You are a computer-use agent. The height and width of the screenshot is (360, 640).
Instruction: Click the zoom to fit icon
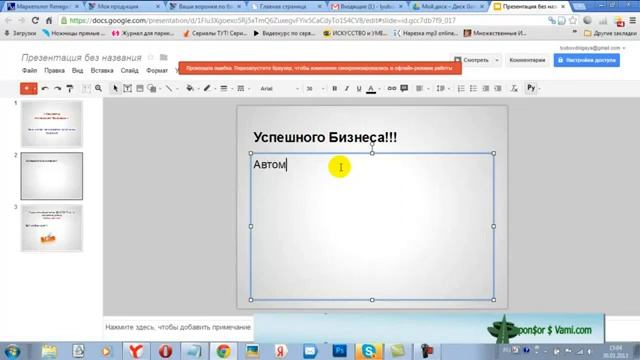coord(86,88)
